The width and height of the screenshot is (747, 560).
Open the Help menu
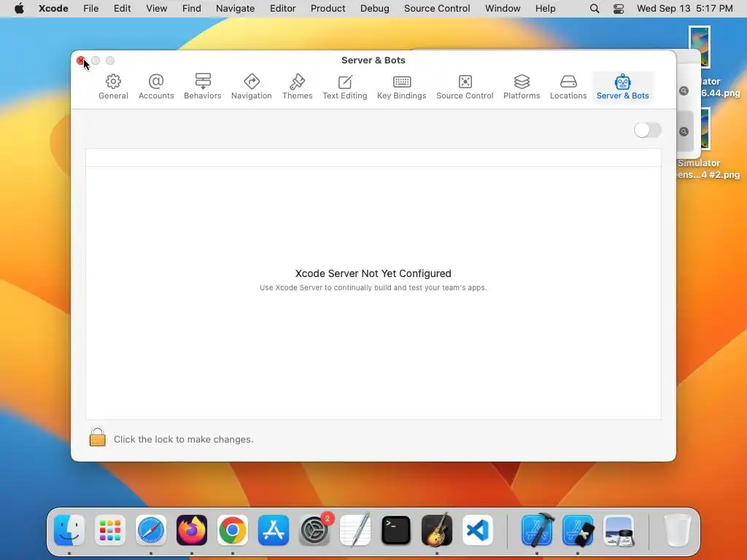545,9
